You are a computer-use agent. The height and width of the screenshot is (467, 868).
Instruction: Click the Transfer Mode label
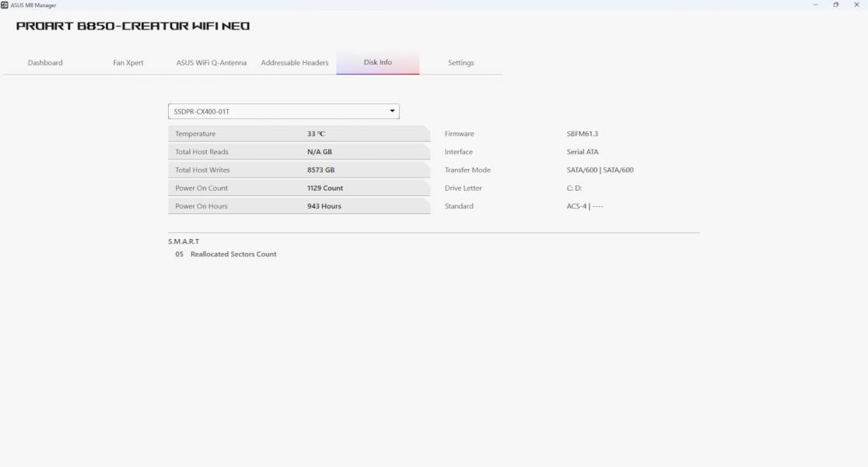pos(467,170)
